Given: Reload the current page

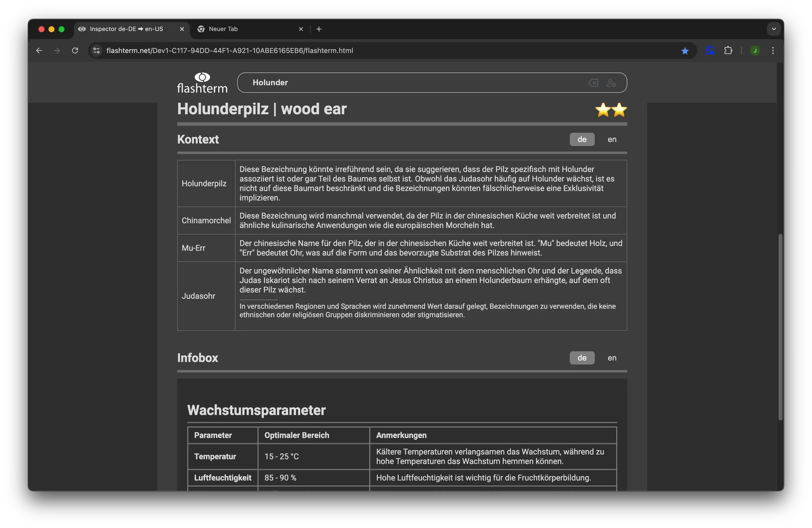Looking at the screenshot, I should (x=75, y=51).
